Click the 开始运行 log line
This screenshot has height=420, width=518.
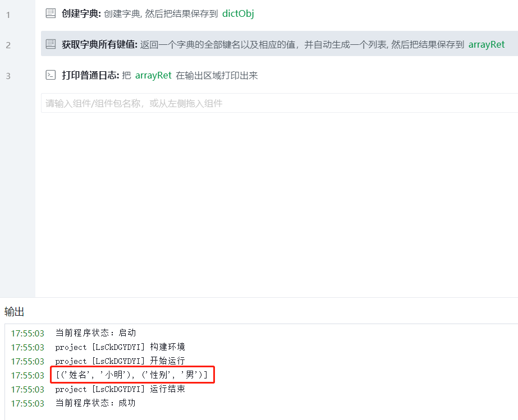click(x=120, y=361)
